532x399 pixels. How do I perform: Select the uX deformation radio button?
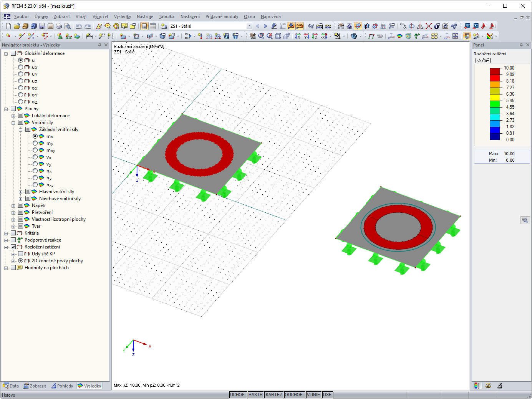[x=21, y=67]
